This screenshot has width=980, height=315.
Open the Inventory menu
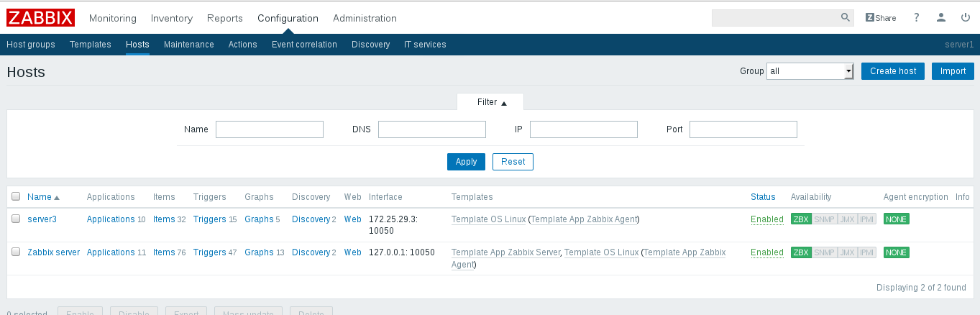172,18
